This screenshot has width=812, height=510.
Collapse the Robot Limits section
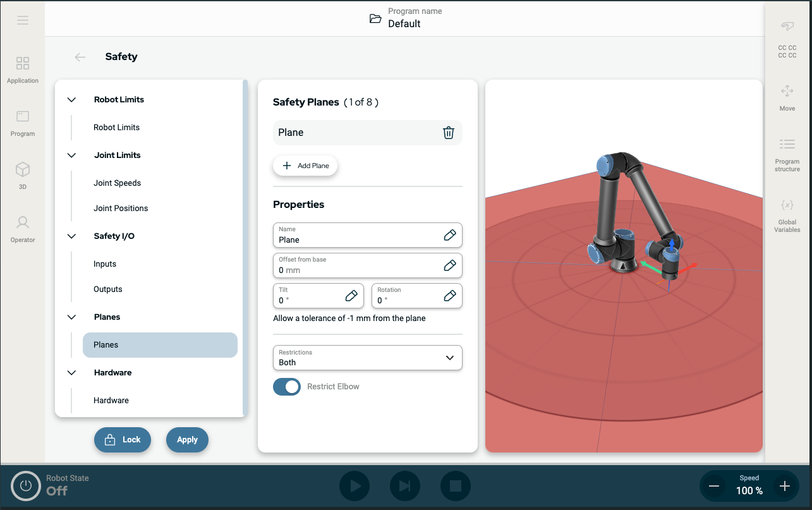point(71,100)
